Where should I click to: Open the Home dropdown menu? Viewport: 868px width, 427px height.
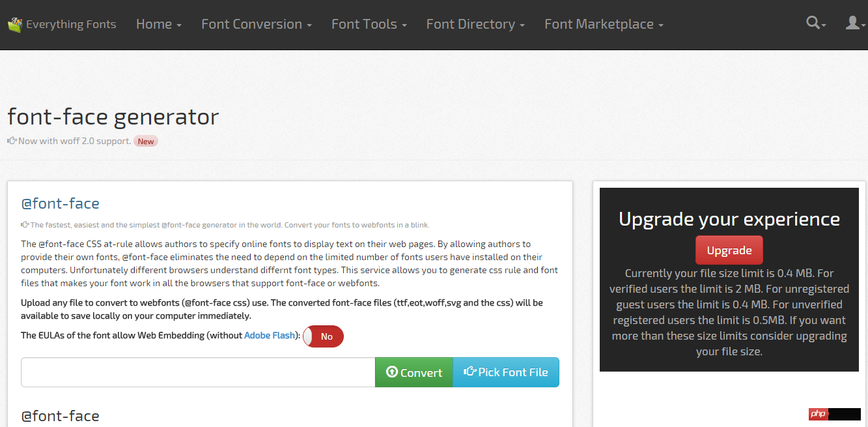159,24
